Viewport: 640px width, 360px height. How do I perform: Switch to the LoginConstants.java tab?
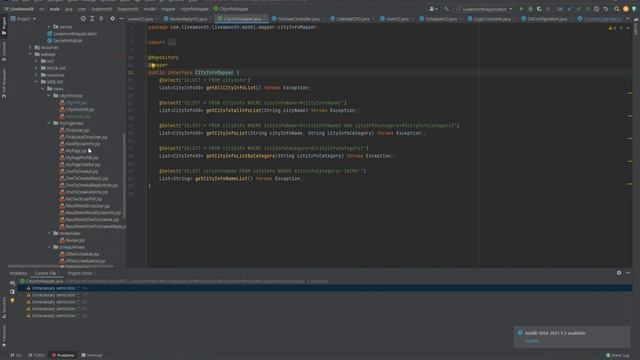click(x=491, y=19)
